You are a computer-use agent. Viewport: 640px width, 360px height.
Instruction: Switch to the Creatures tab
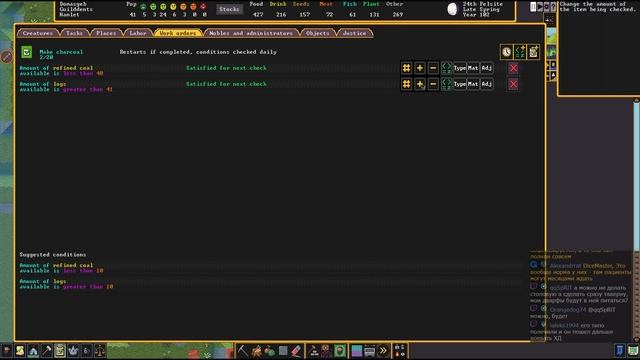coord(38,33)
